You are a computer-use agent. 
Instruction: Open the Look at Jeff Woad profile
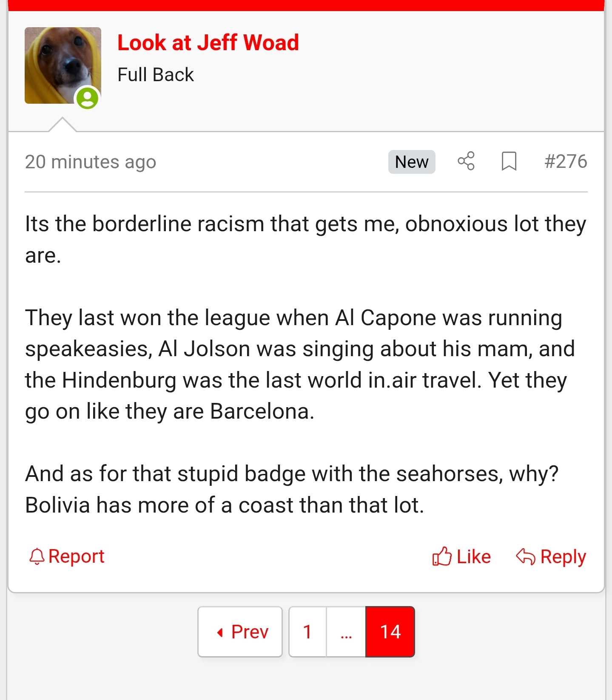point(208,43)
